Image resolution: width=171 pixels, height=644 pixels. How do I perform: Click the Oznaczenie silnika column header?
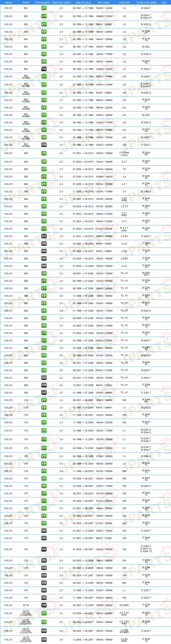point(146,2)
